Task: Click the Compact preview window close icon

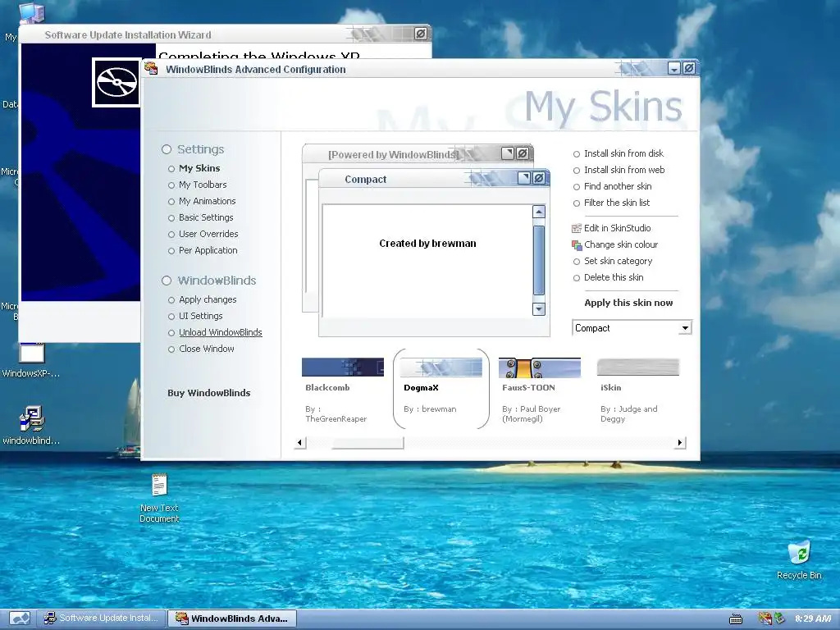Action: 539,178
